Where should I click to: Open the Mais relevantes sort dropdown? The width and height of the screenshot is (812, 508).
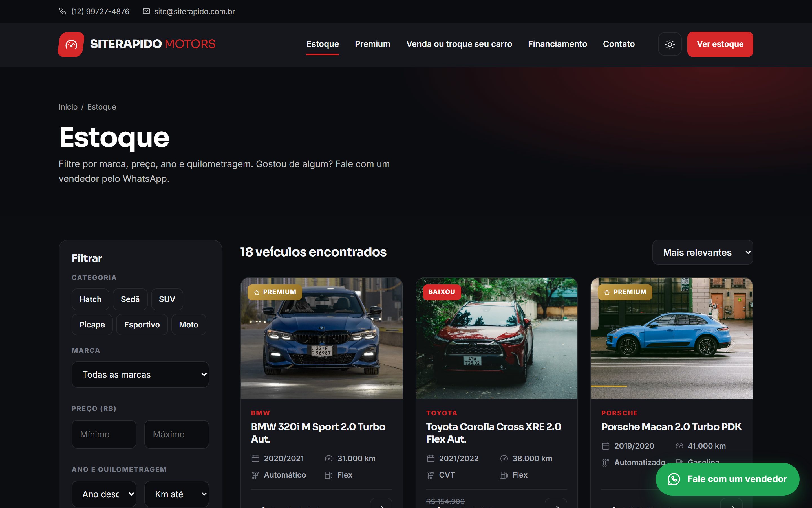pyautogui.click(x=703, y=252)
